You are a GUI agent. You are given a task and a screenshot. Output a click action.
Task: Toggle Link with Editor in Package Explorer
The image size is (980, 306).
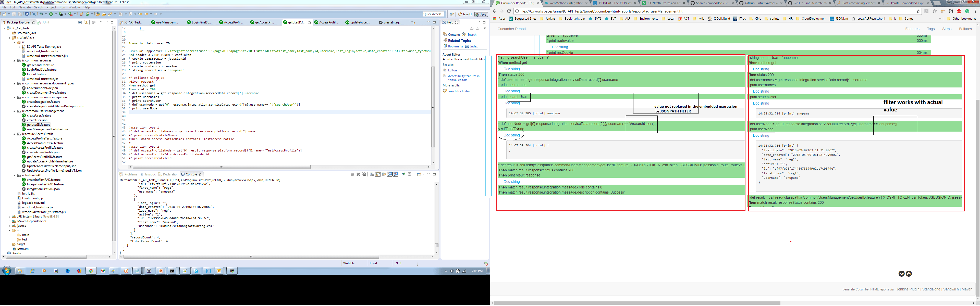pos(85,22)
